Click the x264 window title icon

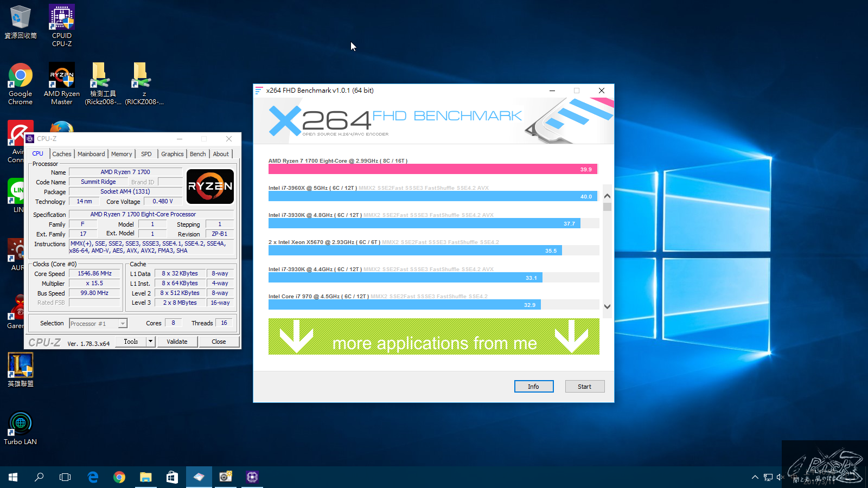pos(259,91)
